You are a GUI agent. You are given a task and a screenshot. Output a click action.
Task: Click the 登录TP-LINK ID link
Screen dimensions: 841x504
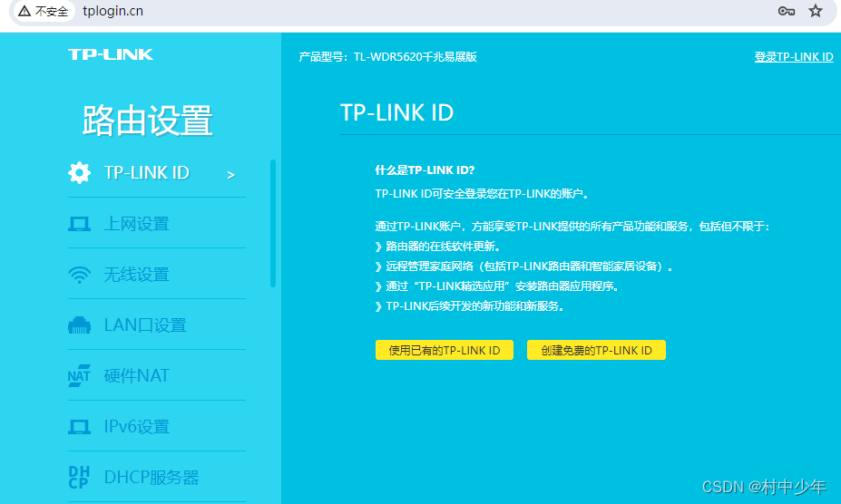click(794, 57)
